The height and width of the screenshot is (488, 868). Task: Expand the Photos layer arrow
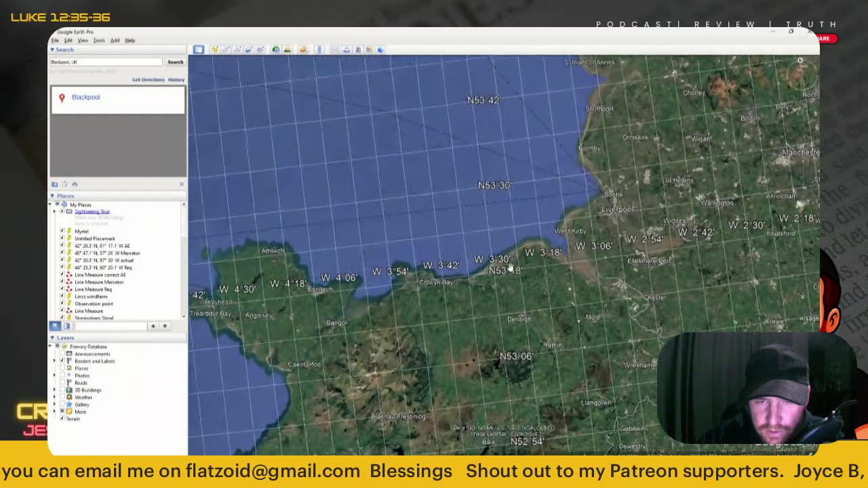click(54, 375)
